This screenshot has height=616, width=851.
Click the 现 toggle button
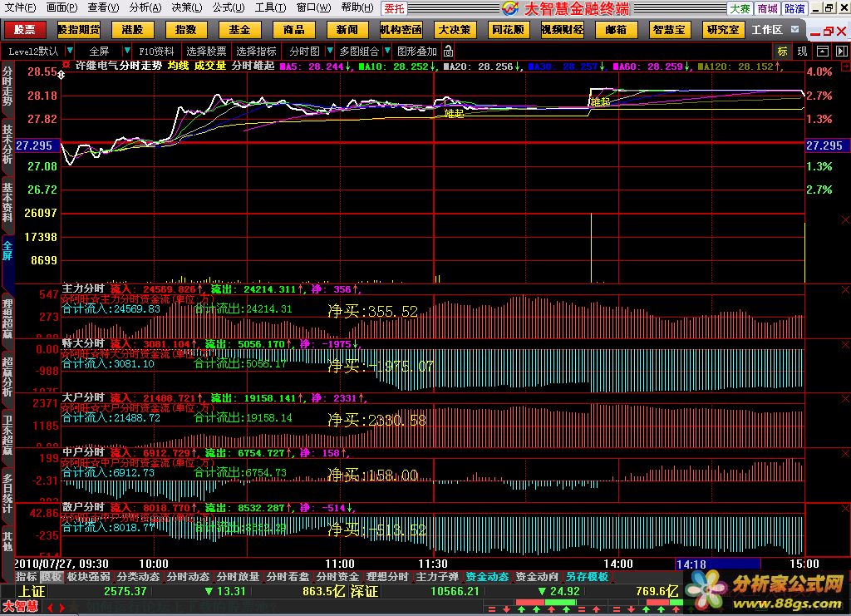pyautogui.click(x=802, y=51)
